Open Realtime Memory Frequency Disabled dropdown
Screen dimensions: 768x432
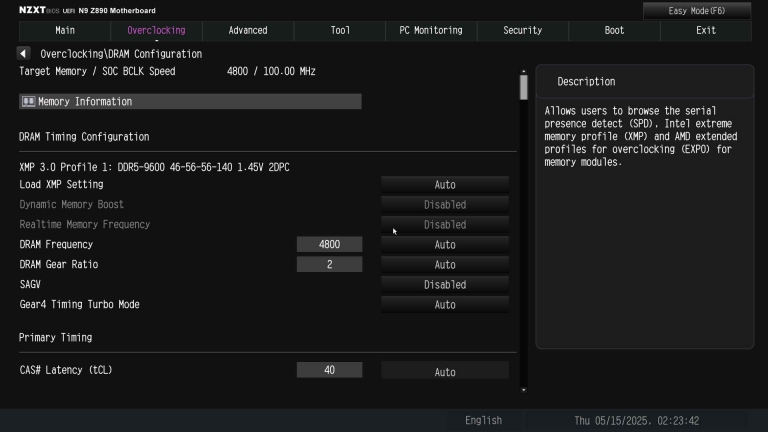(x=445, y=225)
